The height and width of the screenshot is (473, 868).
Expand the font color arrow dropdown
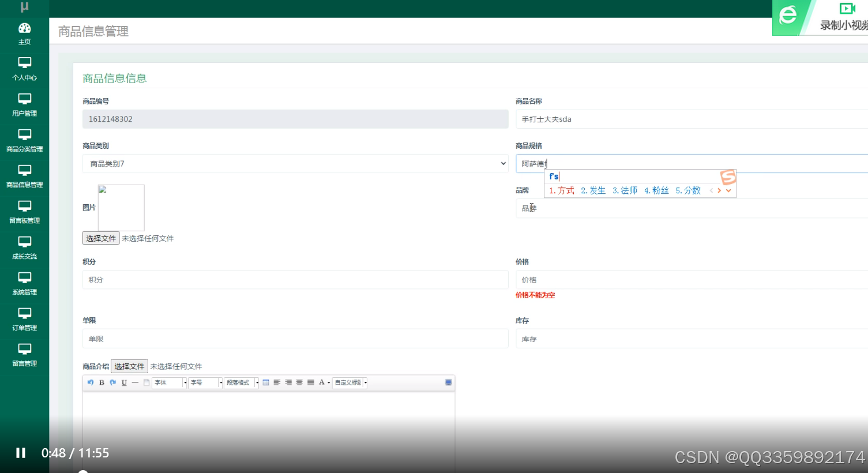pyautogui.click(x=329, y=382)
